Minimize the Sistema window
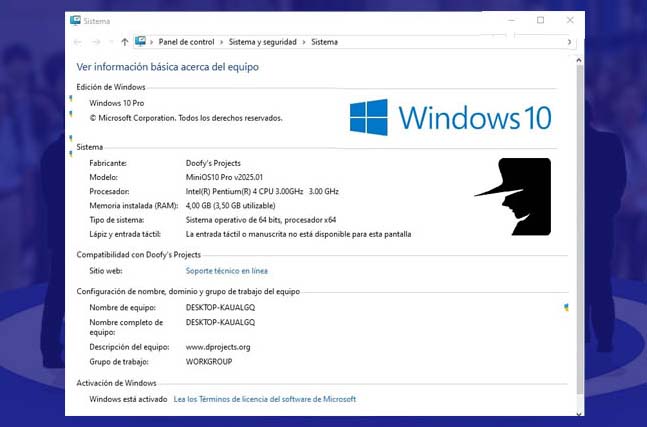This screenshot has width=647, height=427. point(512,20)
